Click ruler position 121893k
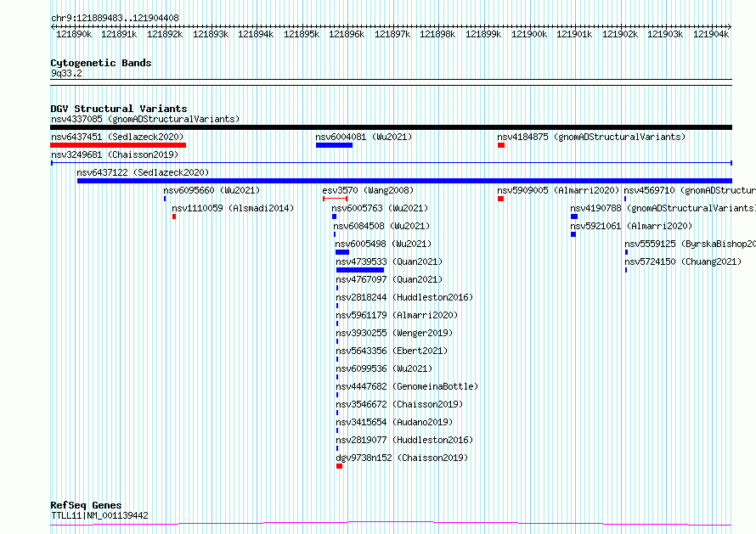Viewport: 756px width, 534px height. [x=210, y=34]
